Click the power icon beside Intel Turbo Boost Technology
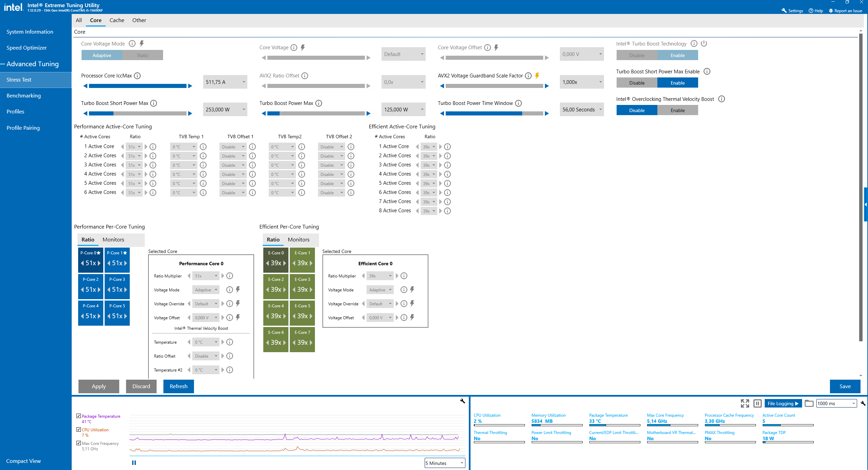Screen dimensions: 868x470 pyautogui.click(x=704, y=43)
